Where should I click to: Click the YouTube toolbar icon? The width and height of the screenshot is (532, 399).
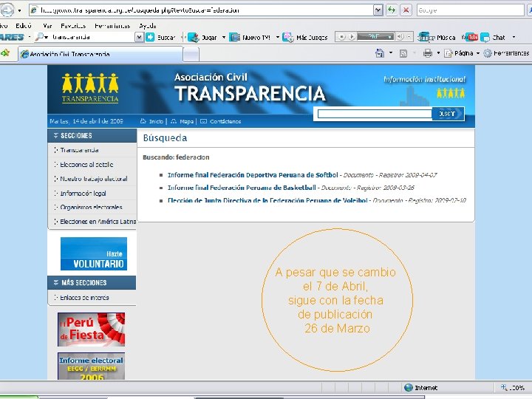[471, 37]
